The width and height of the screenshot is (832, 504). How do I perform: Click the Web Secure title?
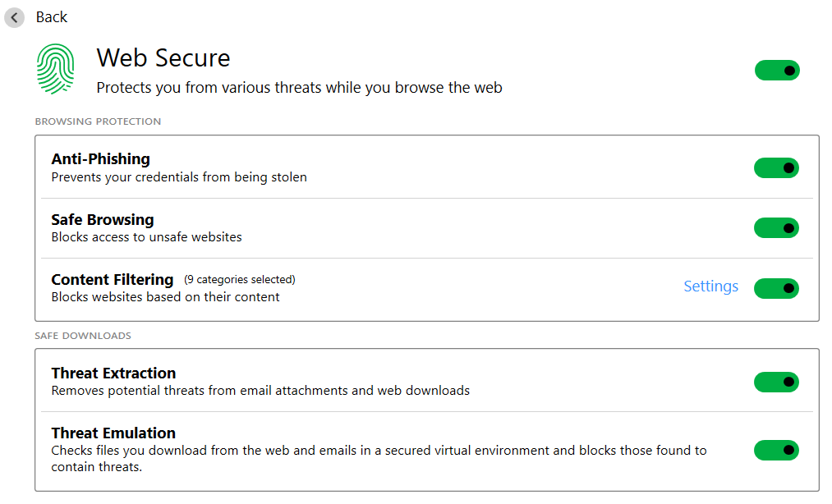(x=163, y=58)
